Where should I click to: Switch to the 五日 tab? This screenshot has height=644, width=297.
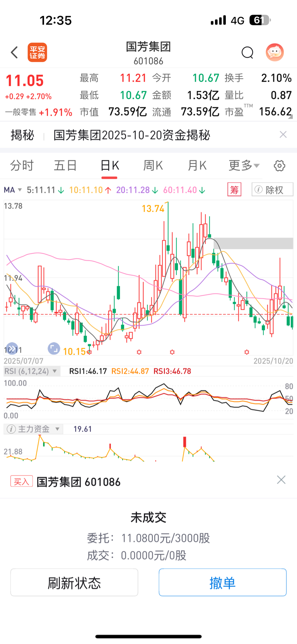tap(65, 166)
